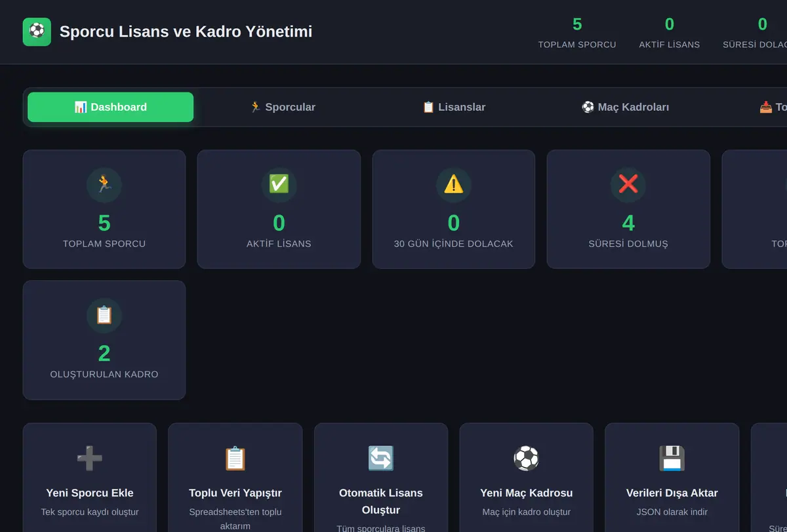Click the number 0 on the Aktif Lisans card
Image resolution: width=787 pixels, height=532 pixels.
[x=279, y=223]
